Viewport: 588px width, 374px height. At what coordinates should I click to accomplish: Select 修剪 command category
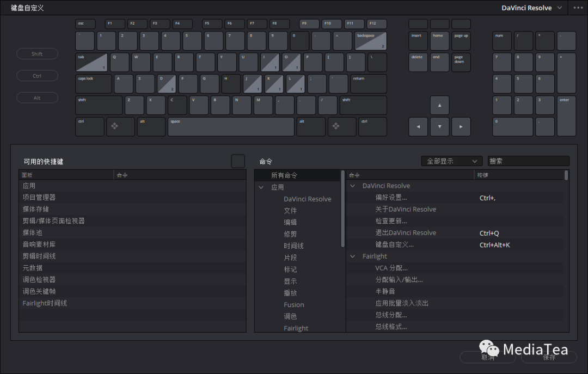coord(290,234)
